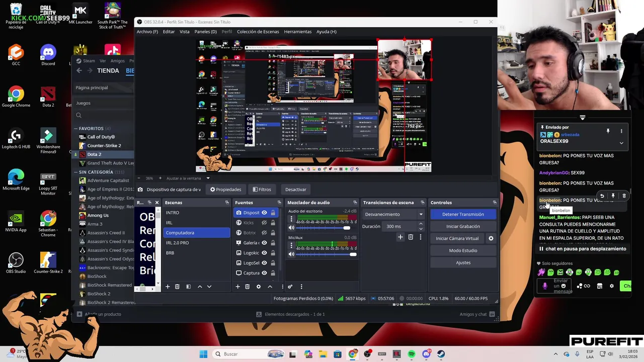Undock the Escenas panel
644x362 pixels.
point(227,203)
